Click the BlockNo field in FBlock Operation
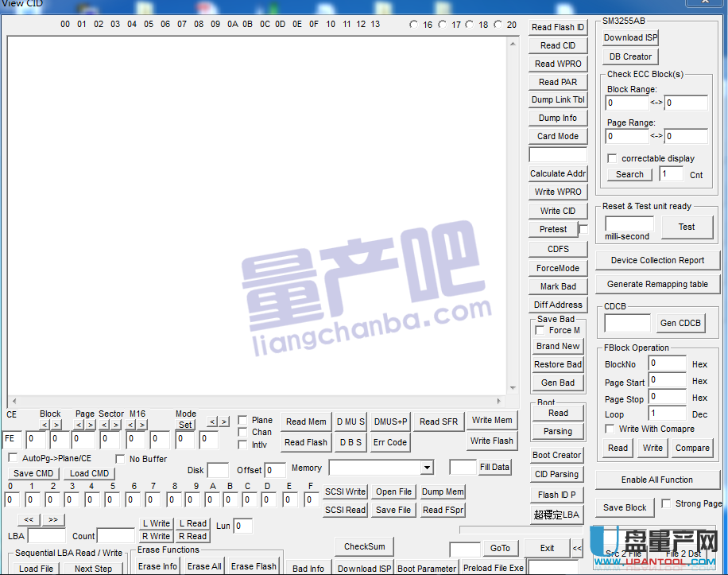728x575 pixels. 667,363
